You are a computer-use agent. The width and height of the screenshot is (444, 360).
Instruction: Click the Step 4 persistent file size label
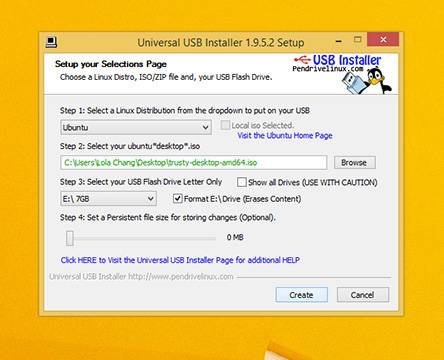click(x=168, y=218)
